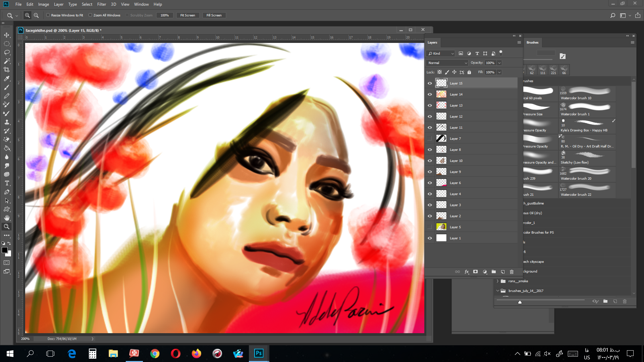Enable Zoom All Windows checkbox
The image size is (644, 362).
point(90,15)
